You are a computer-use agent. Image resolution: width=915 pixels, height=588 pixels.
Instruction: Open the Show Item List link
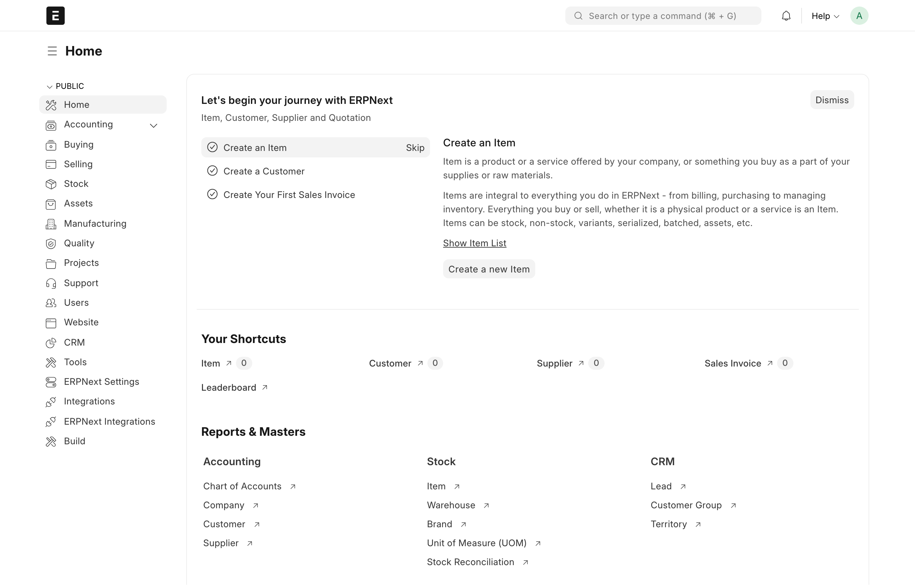(474, 243)
